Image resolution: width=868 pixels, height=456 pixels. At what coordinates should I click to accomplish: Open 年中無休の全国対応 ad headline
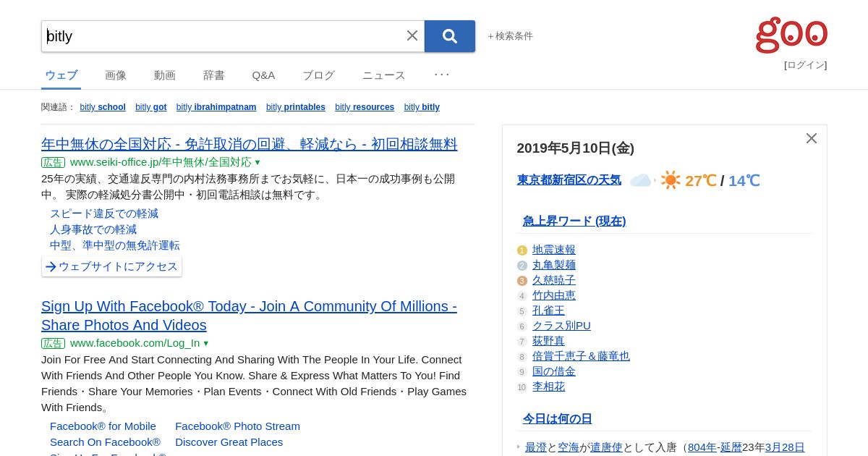pyautogui.click(x=250, y=144)
